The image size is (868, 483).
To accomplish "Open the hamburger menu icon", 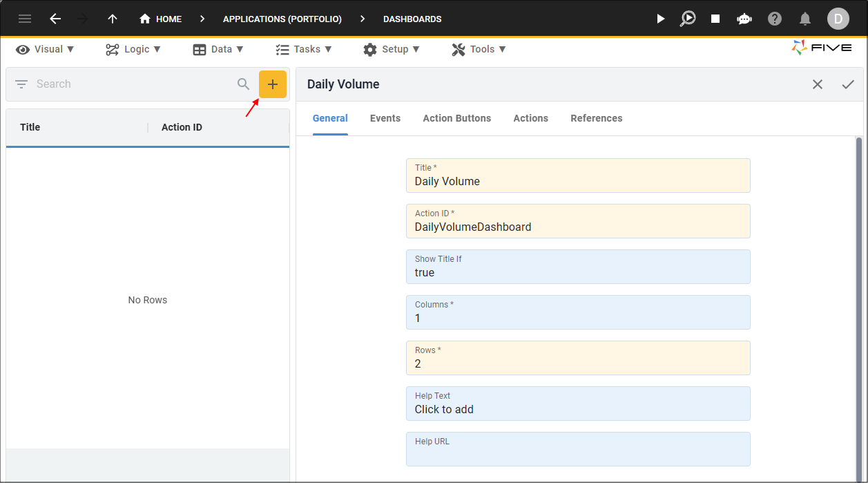I will (x=25, y=19).
